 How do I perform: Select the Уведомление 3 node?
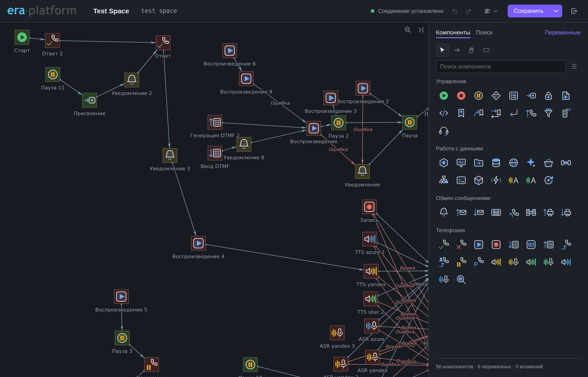[x=170, y=155]
